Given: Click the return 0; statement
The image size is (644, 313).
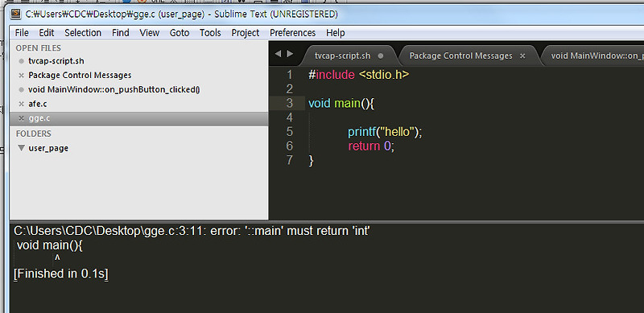Looking at the screenshot, I should pyautogui.click(x=371, y=146).
